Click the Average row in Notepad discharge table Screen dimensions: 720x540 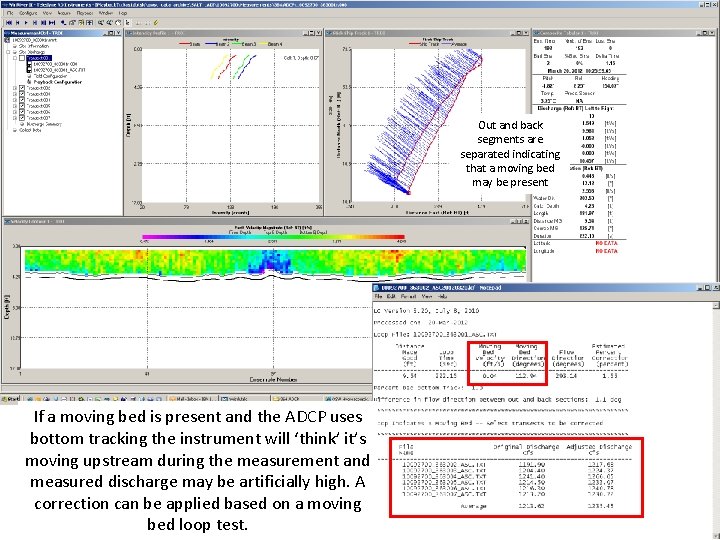tap(535, 506)
